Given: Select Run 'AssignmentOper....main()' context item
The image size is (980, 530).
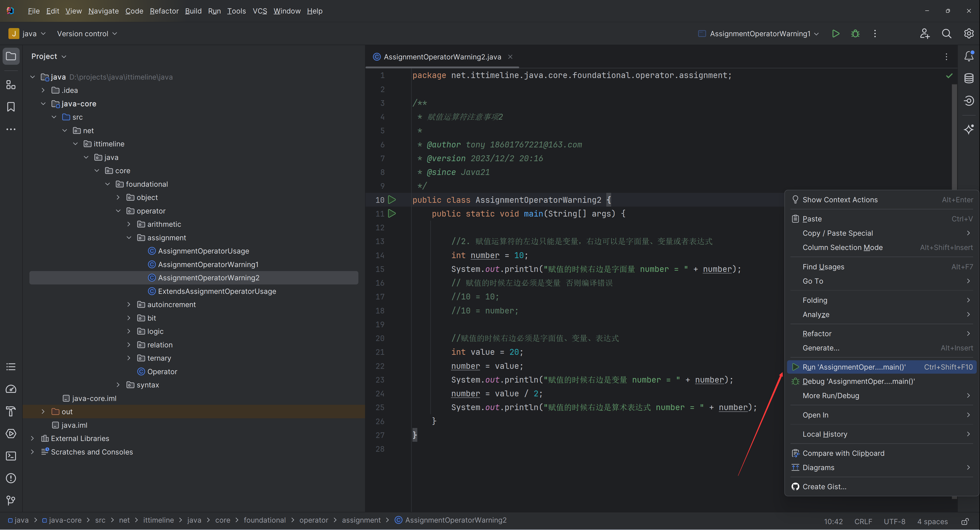Looking at the screenshot, I should (x=882, y=367).
